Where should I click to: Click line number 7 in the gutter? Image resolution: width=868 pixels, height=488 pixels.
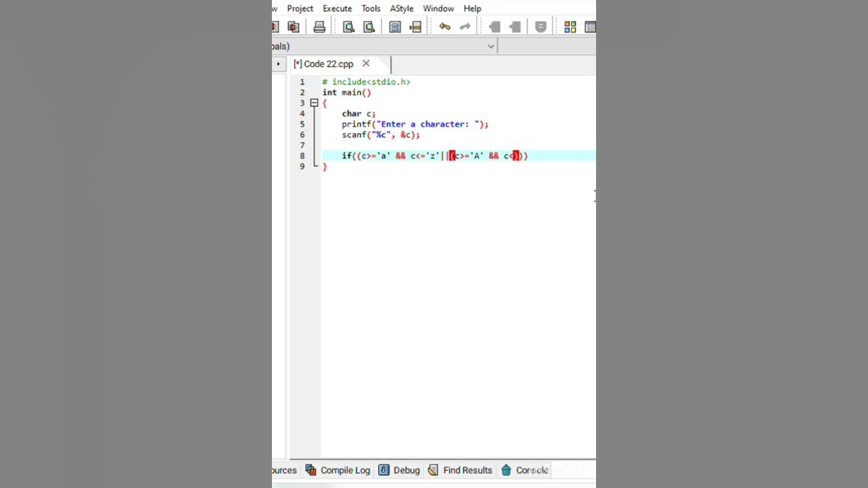tap(302, 145)
